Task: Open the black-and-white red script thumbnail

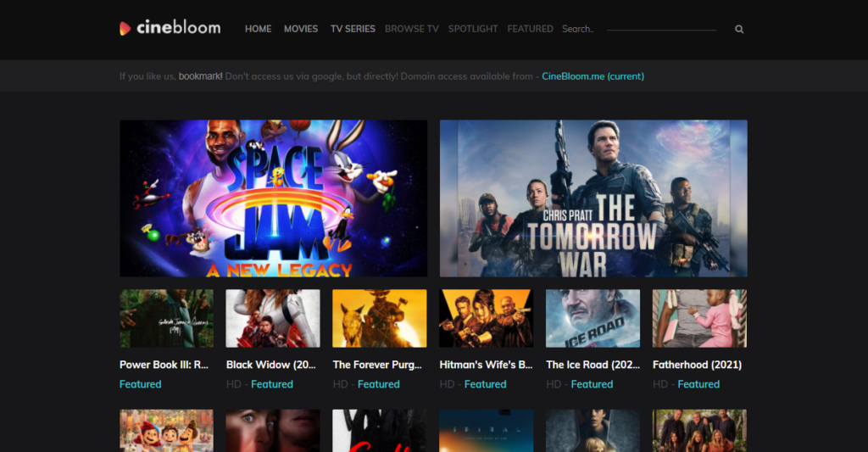Action: coord(380,431)
